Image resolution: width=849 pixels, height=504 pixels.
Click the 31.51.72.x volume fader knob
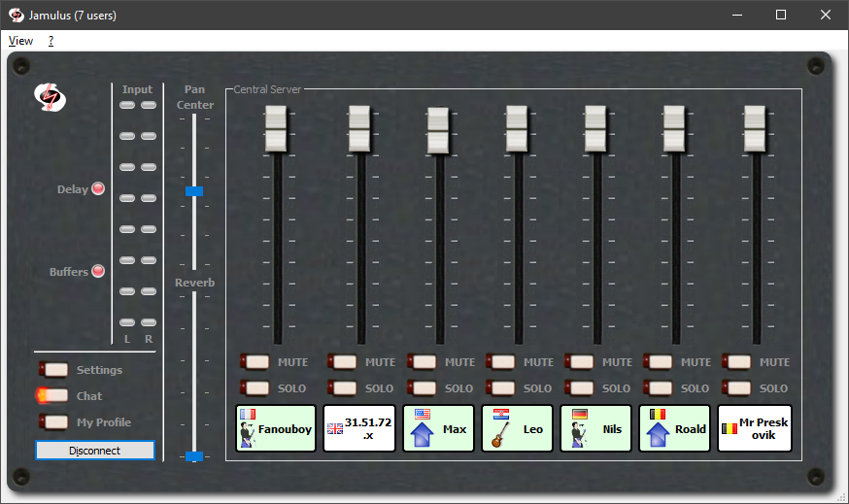pos(359,129)
